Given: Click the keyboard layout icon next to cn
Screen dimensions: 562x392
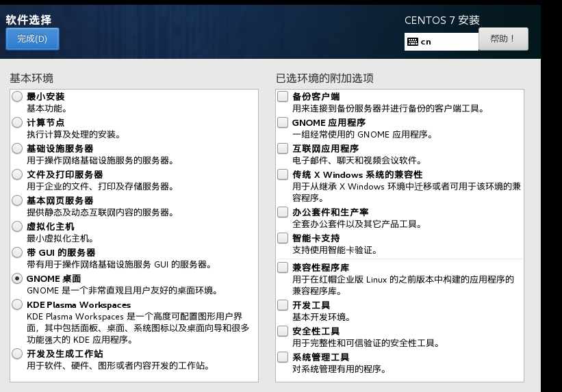Looking at the screenshot, I should [x=413, y=42].
